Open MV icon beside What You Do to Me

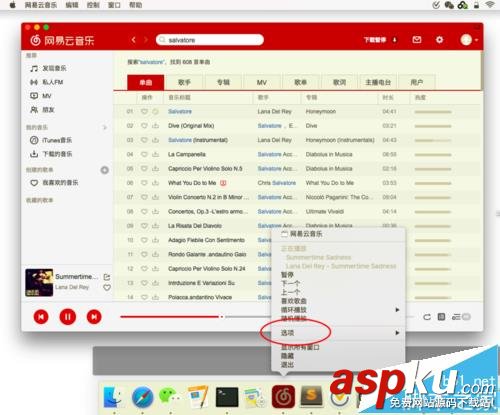(x=223, y=183)
